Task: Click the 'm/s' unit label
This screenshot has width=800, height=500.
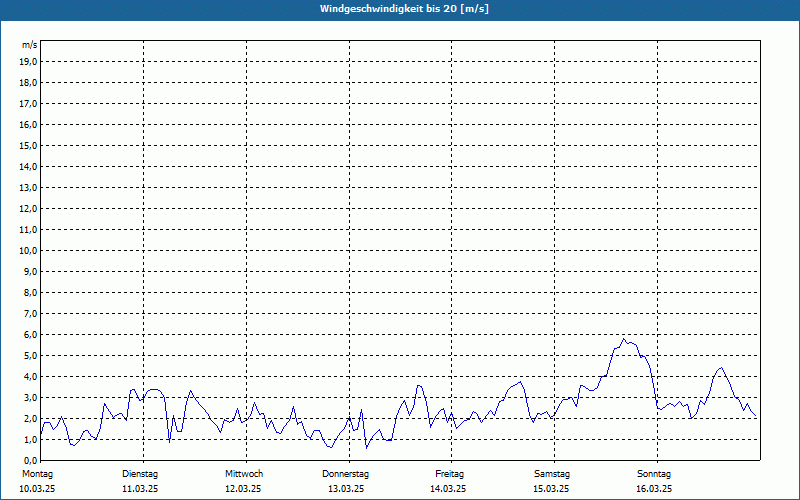Action: coord(29,45)
